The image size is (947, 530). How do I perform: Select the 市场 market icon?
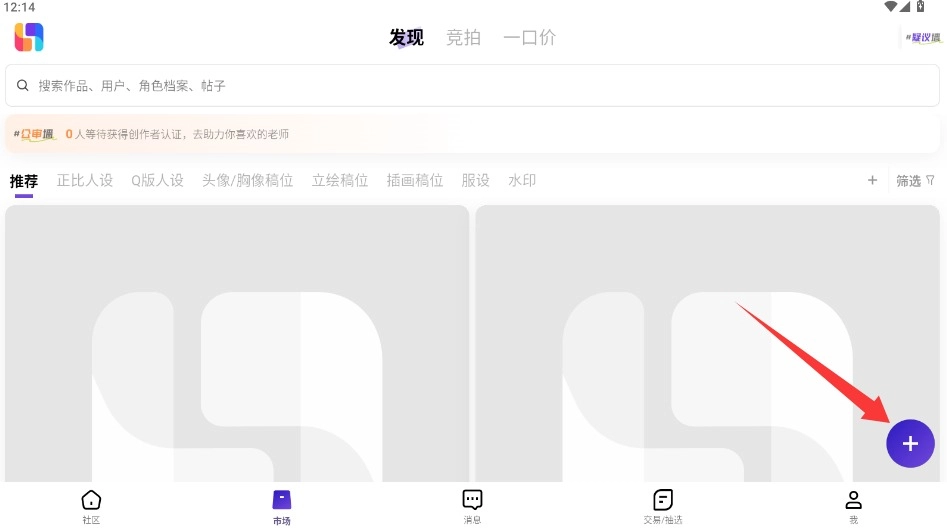[x=282, y=506]
